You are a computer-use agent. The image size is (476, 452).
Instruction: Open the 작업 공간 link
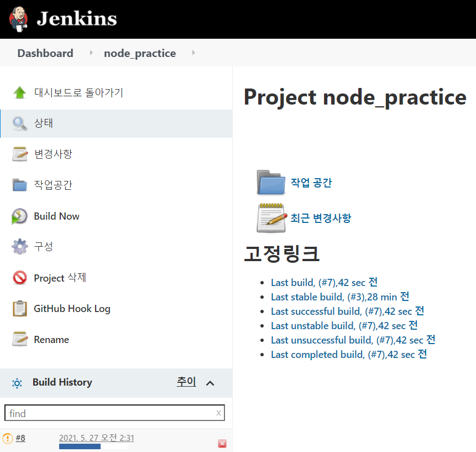point(311,183)
